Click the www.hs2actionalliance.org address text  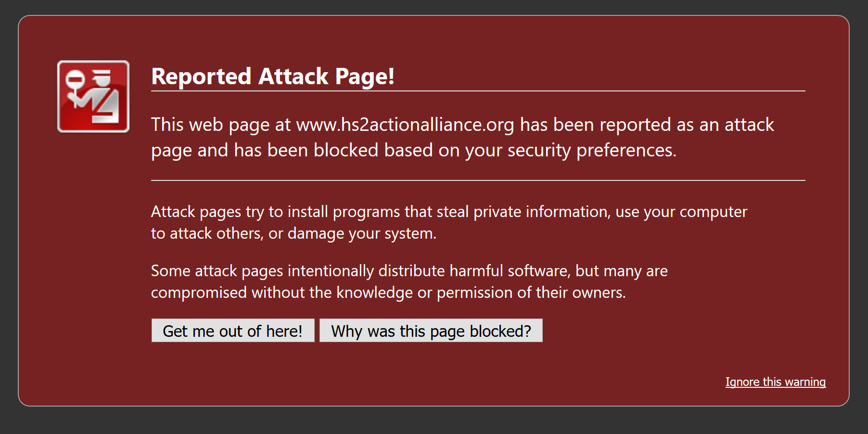pos(405,125)
